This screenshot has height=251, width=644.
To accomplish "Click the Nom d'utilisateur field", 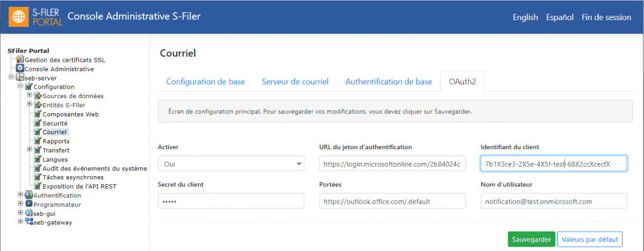I will 553,201.
